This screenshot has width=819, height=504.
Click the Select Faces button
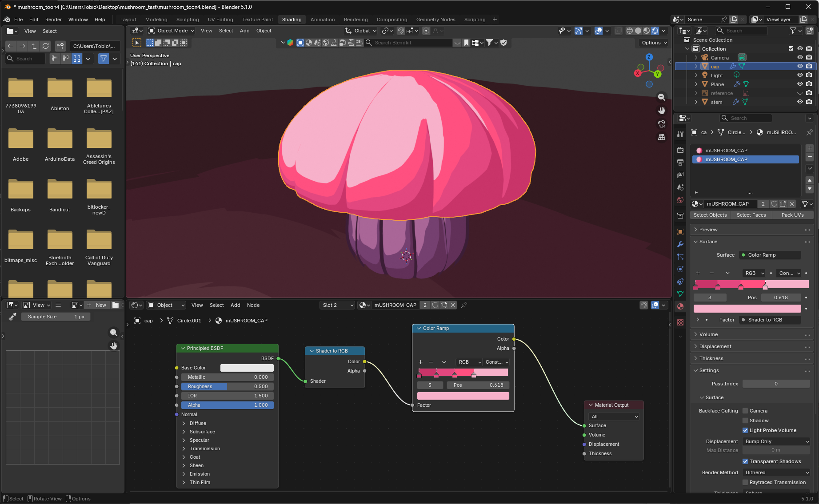tap(751, 215)
